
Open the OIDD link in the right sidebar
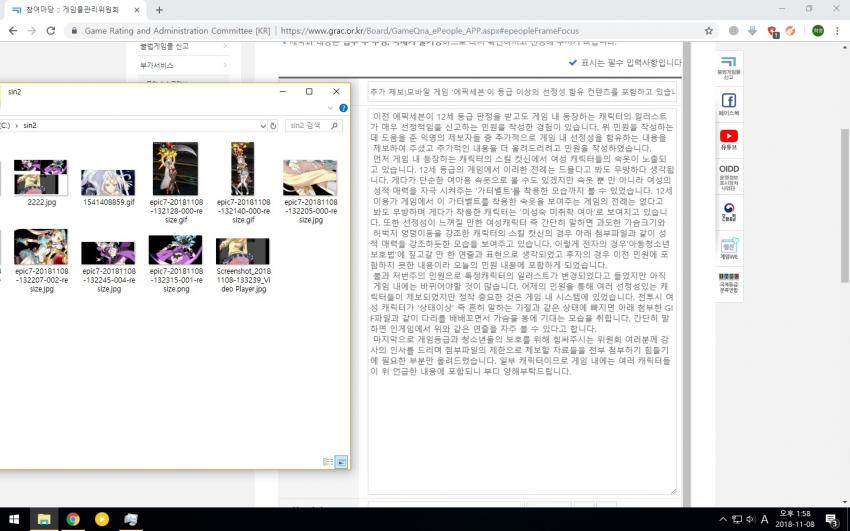click(x=729, y=177)
